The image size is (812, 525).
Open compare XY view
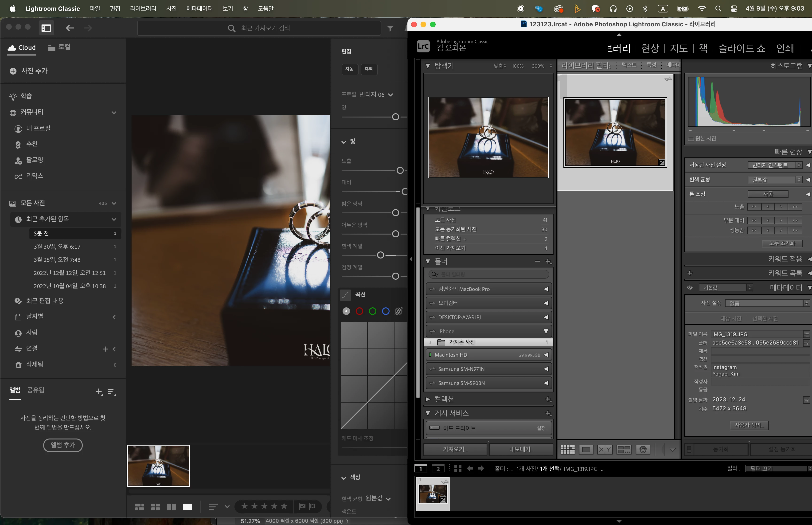click(605, 449)
